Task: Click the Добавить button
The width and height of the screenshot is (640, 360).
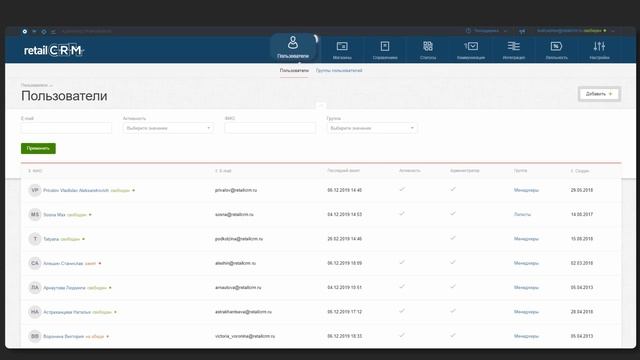Action: pos(599,94)
